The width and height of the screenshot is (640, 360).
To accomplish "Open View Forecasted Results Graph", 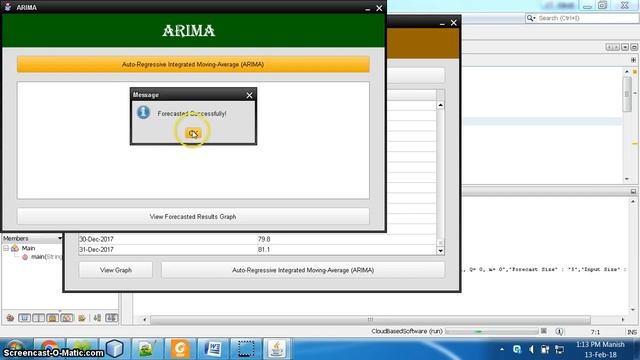I will (x=193, y=216).
